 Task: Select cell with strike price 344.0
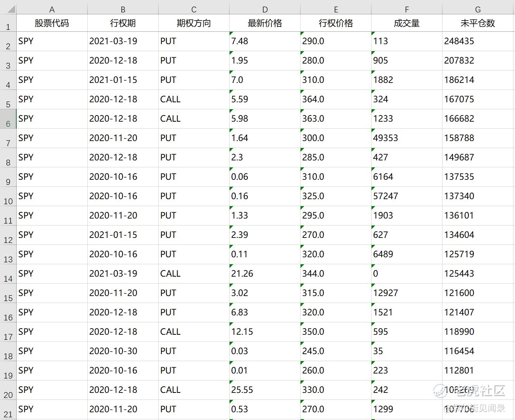click(x=336, y=274)
